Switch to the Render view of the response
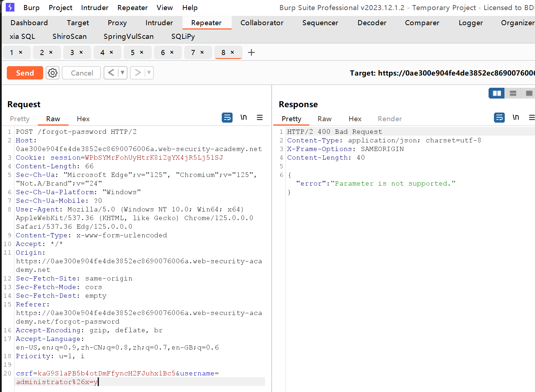Viewport: 535px width, 392px height. (390, 119)
